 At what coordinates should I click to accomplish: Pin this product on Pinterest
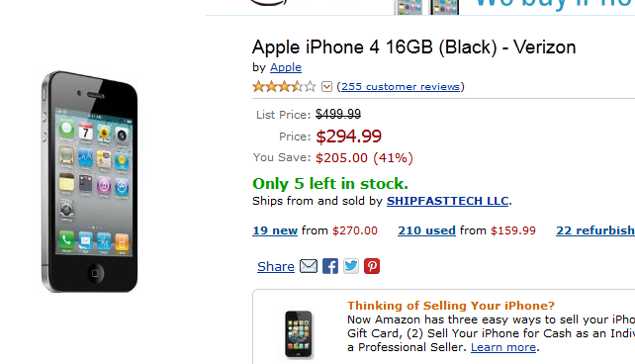click(372, 266)
